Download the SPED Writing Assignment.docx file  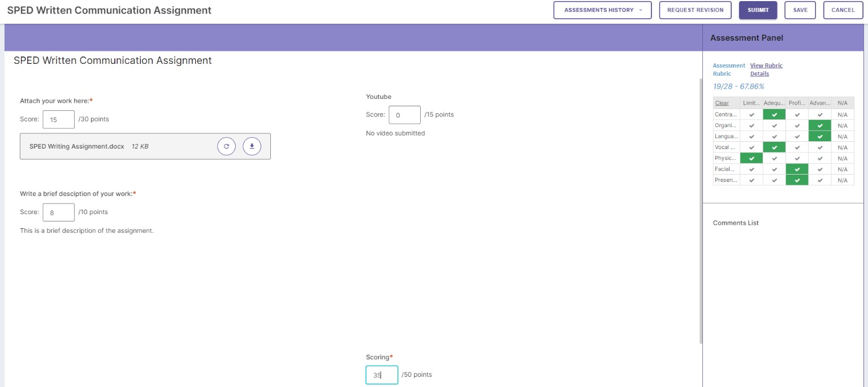point(252,146)
